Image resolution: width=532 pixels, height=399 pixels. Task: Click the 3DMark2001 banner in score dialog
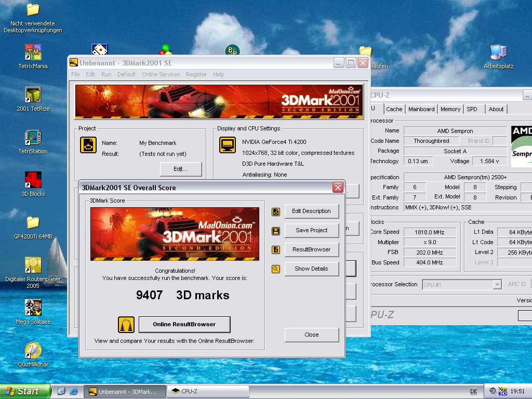175,234
